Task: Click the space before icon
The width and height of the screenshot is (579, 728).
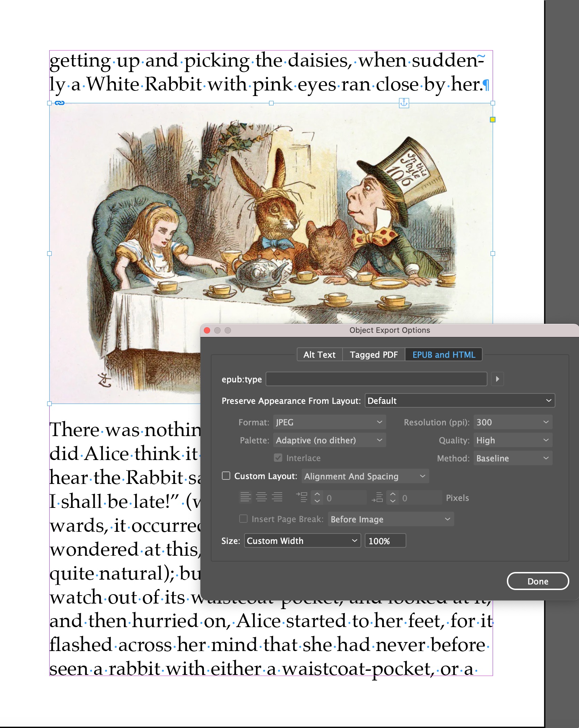Action: point(302,497)
